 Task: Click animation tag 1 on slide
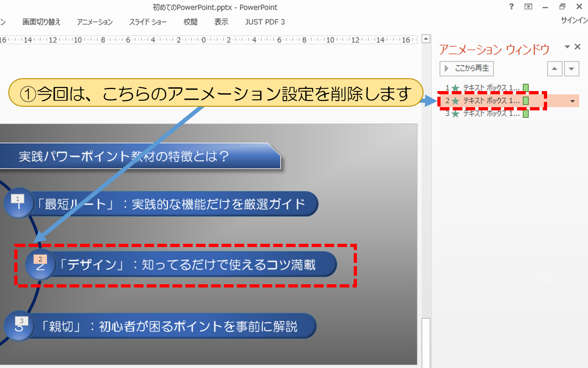point(17,199)
